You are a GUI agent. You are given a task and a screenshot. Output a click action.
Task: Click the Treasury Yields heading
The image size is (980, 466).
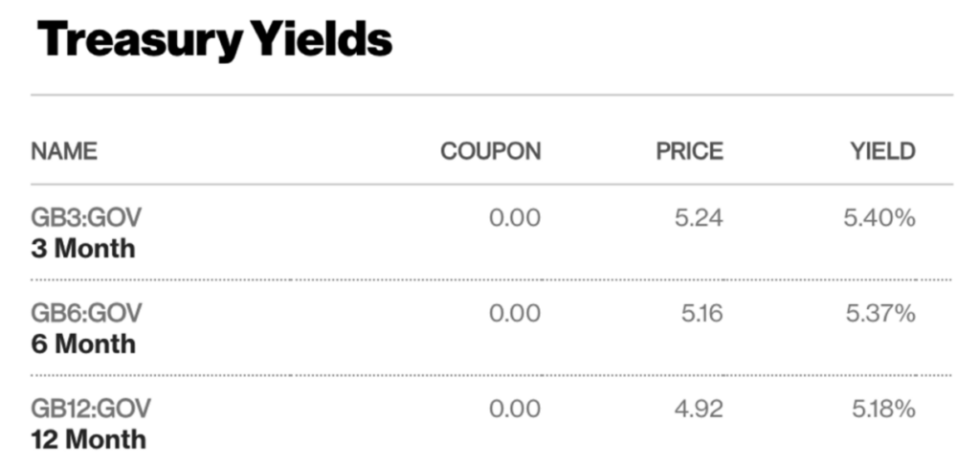[x=214, y=39]
